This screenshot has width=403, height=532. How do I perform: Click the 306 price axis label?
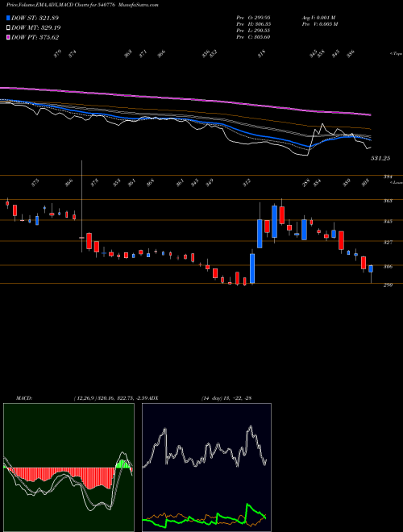click(388, 267)
